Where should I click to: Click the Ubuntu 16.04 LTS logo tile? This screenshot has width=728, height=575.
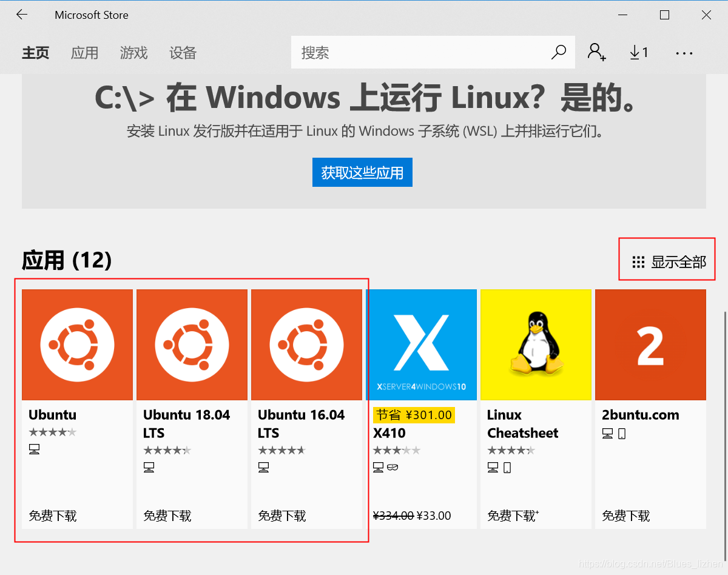pos(306,345)
